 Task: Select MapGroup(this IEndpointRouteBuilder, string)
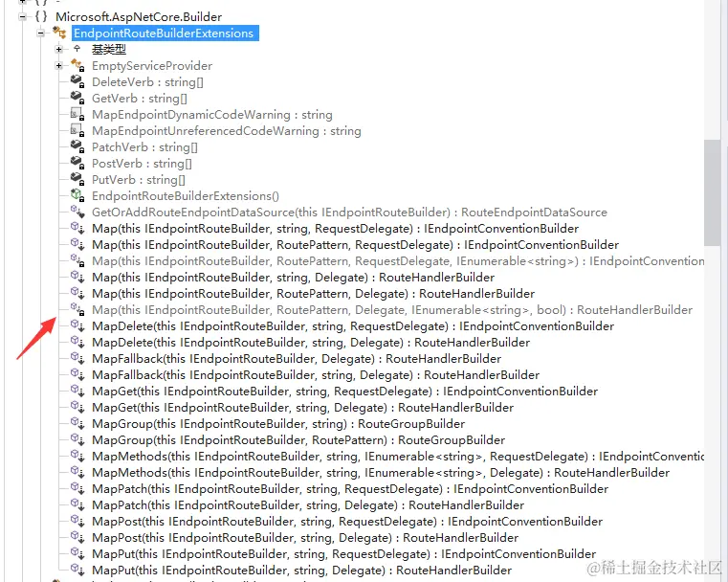tap(278, 424)
